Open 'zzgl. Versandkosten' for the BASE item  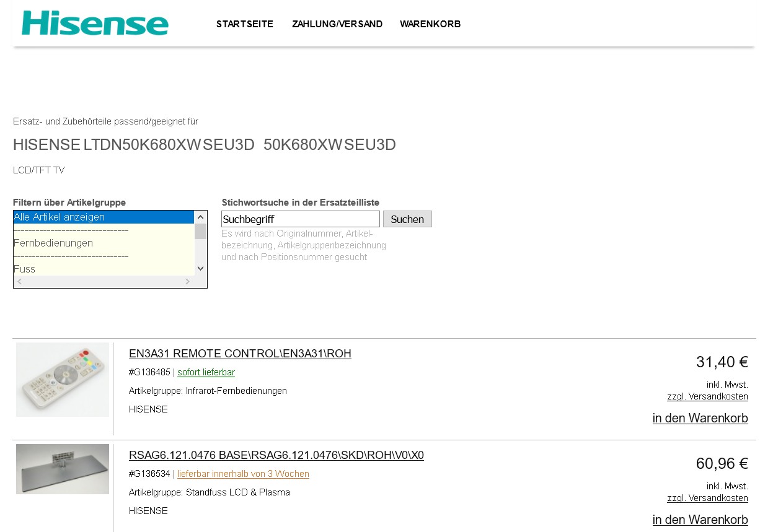pos(707,498)
